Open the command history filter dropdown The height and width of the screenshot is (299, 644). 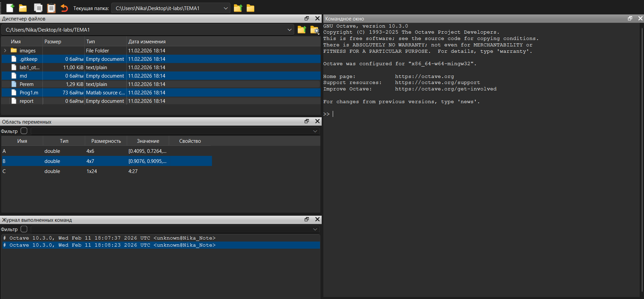[315, 229]
